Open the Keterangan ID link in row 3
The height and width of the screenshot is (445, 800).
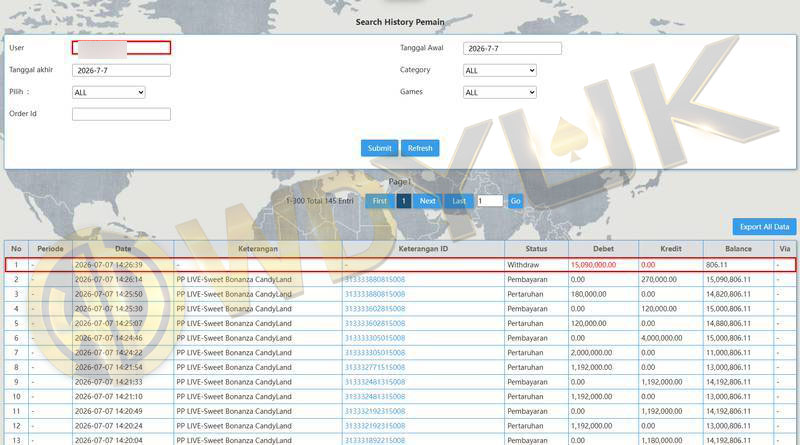(x=375, y=294)
